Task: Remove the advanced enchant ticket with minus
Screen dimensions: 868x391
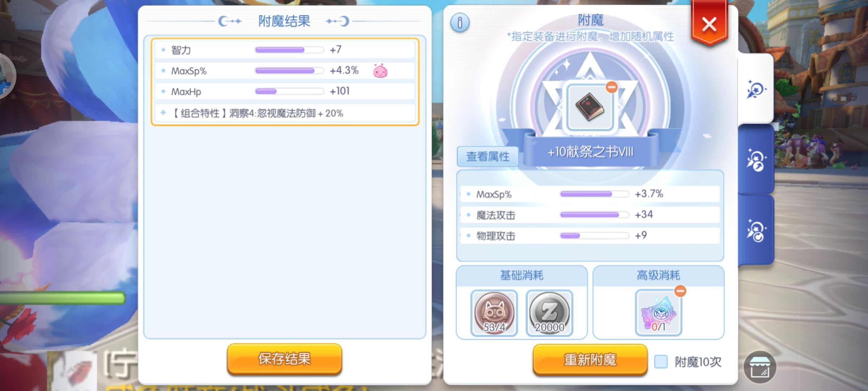Action: pyautogui.click(x=680, y=291)
